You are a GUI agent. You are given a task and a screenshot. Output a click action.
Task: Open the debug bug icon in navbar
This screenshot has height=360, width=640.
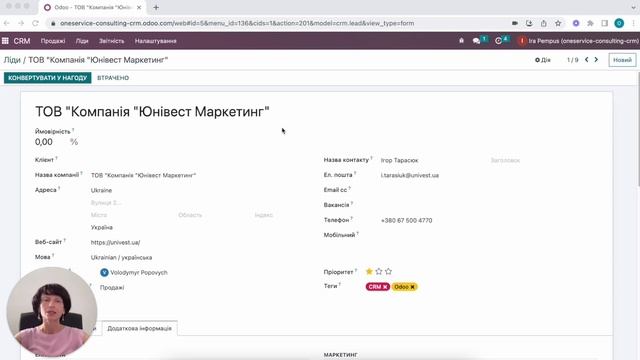click(x=461, y=41)
